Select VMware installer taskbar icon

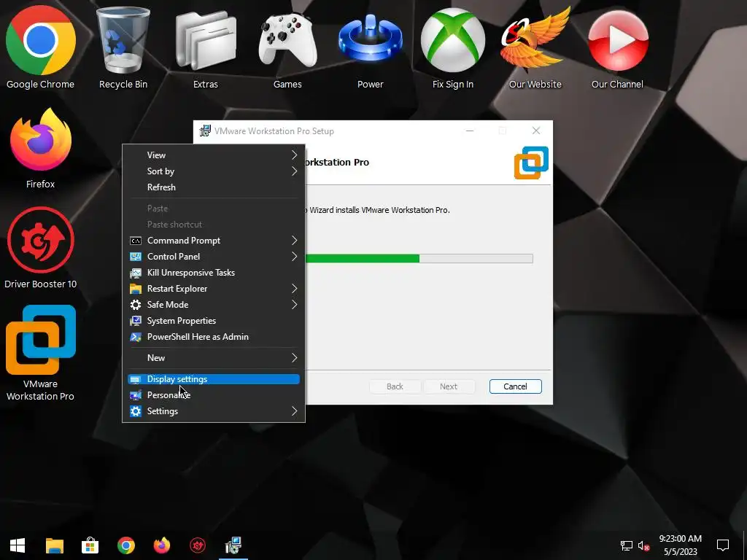point(233,545)
